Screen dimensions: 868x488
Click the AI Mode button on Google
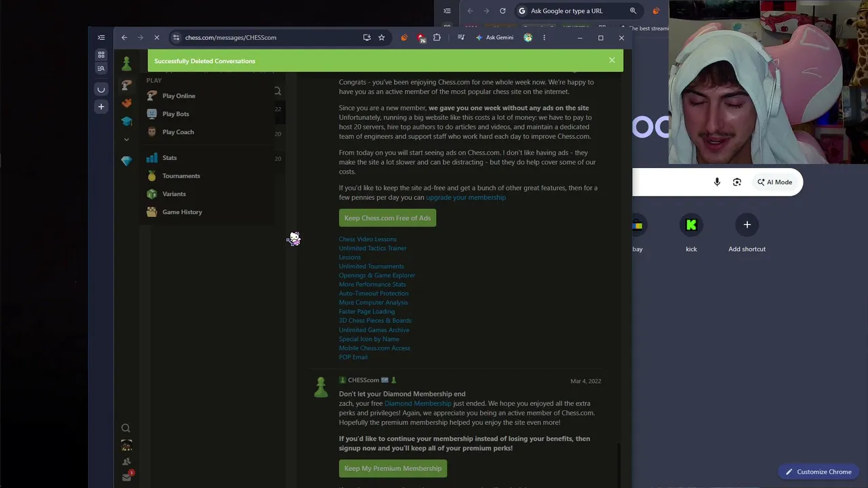775,182
